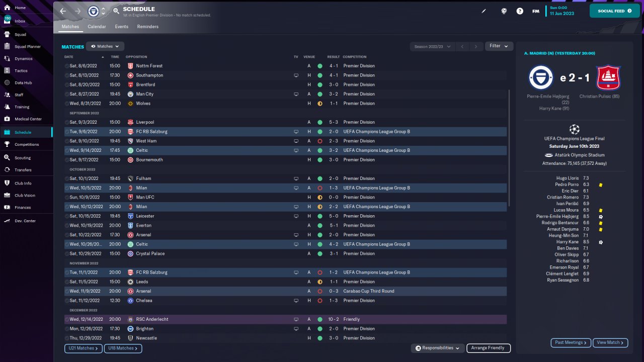Screen dimensions: 644x362
Task: Click the RSC Anderlecht friendly row
Action: (x=285, y=319)
